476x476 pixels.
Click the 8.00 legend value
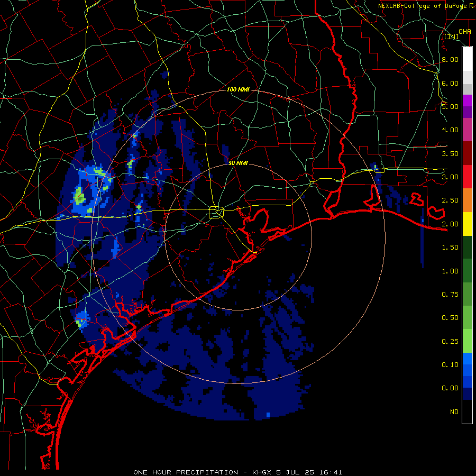pos(450,59)
